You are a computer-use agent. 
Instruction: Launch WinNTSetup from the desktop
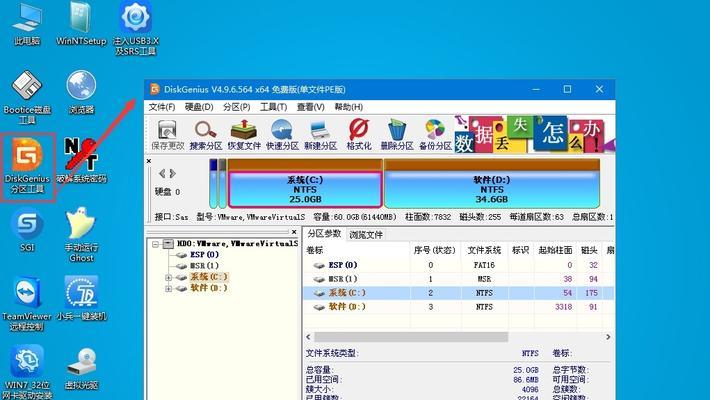click(x=81, y=24)
